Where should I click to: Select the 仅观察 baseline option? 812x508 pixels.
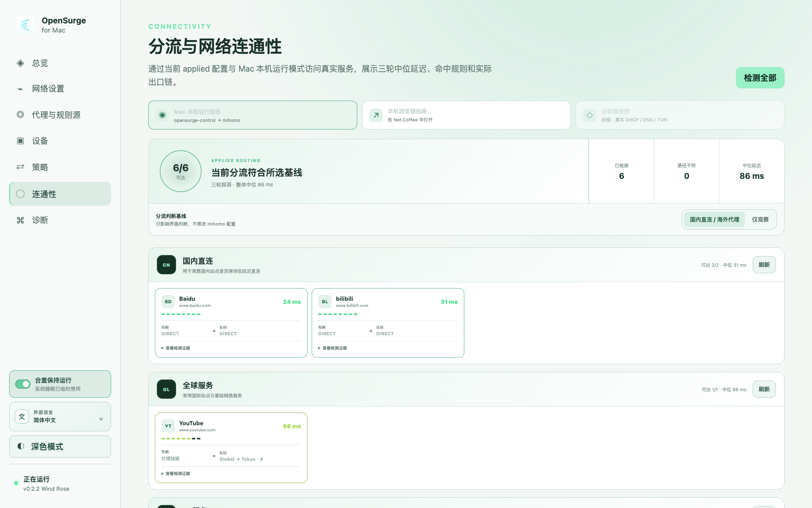760,219
